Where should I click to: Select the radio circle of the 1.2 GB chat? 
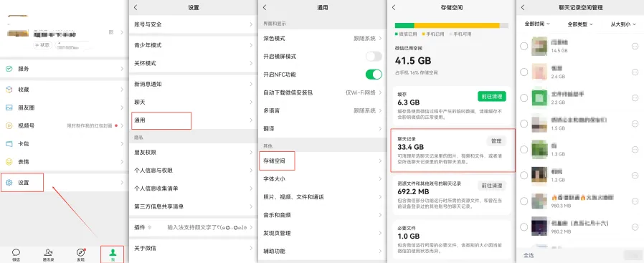point(524,175)
